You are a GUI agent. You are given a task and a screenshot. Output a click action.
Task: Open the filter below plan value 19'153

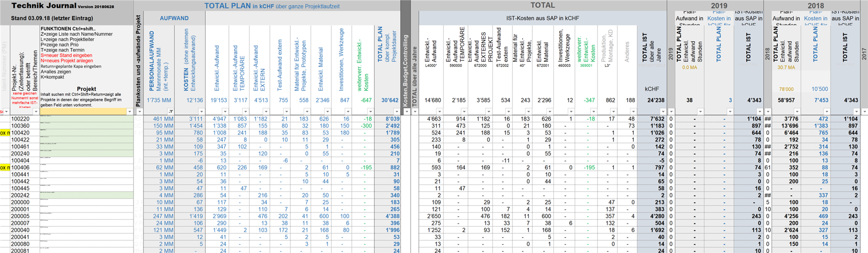coord(225,111)
